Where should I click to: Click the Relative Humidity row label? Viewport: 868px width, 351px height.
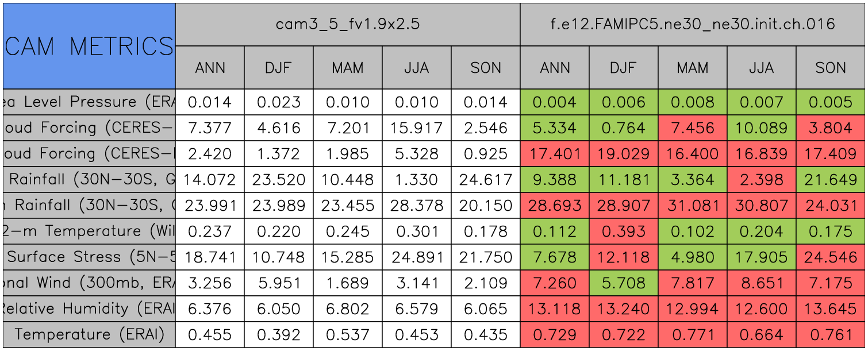89,309
